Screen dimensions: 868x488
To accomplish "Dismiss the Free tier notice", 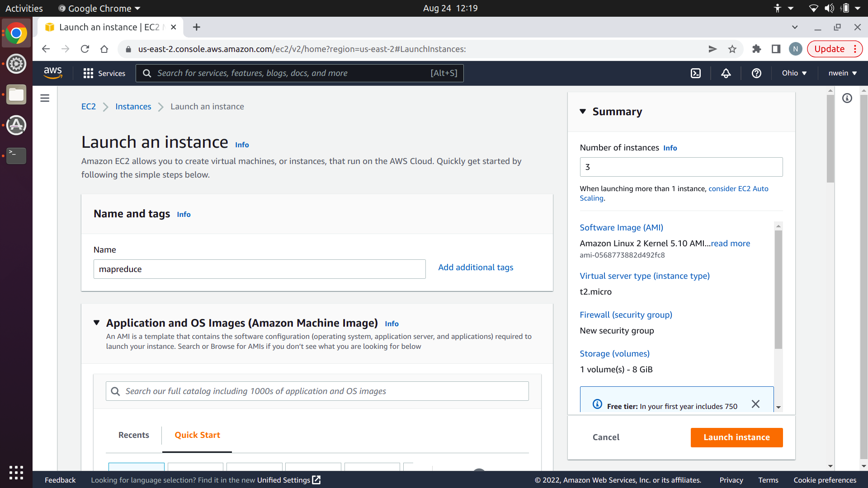I will tap(755, 404).
